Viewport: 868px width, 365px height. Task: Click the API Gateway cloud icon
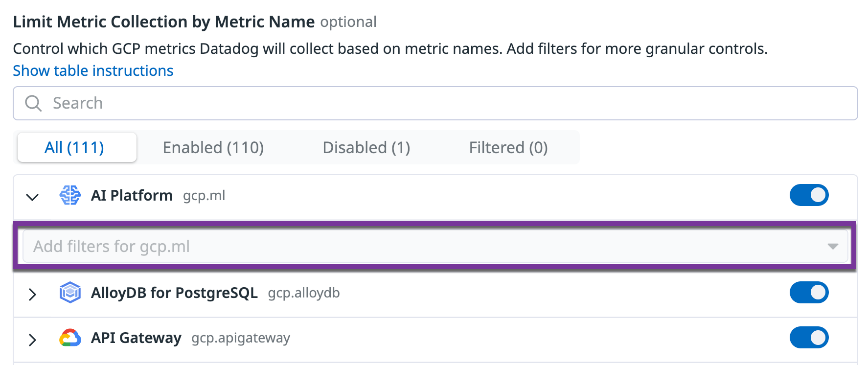[70, 338]
